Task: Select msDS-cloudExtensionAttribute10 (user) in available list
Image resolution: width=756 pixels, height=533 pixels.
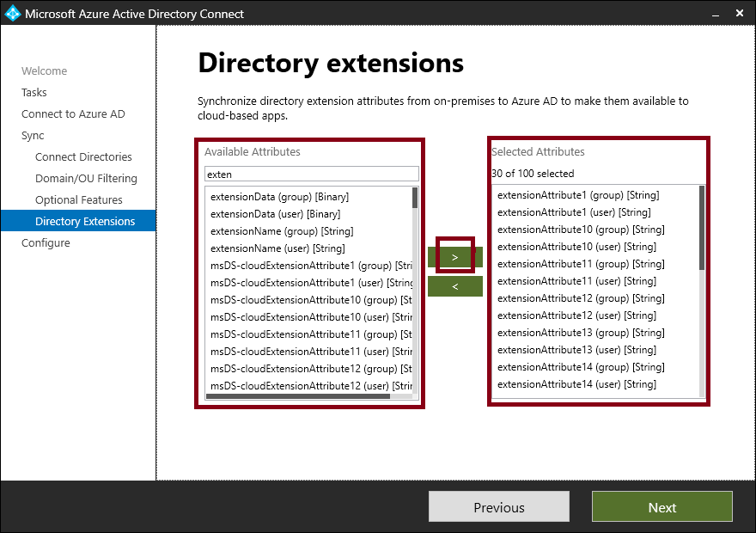Action: point(311,317)
